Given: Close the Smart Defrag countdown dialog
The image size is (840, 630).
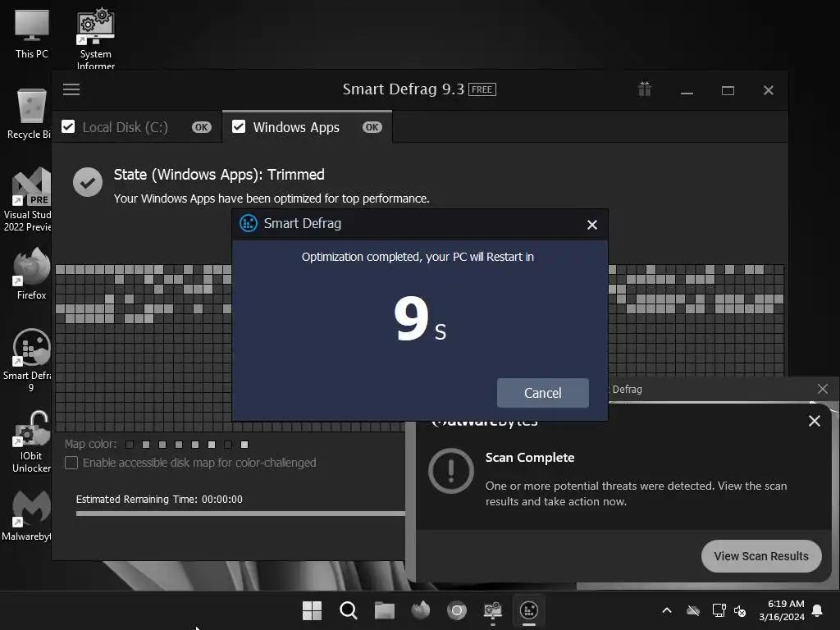Looking at the screenshot, I should pos(592,225).
